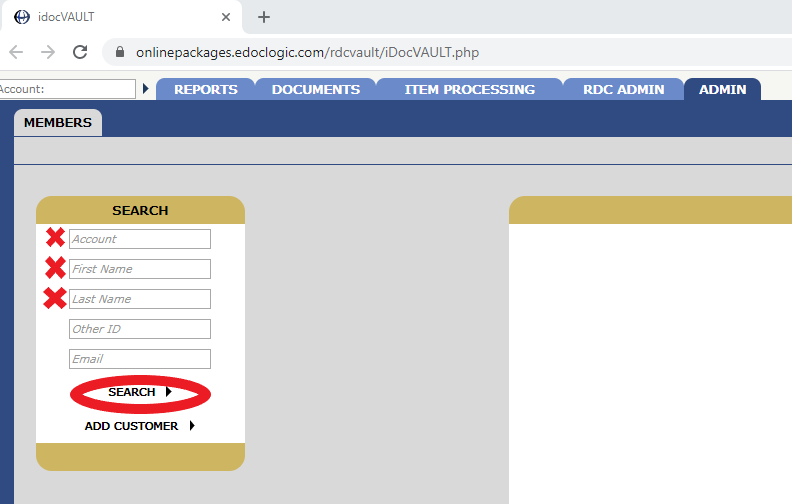This screenshot has height=504, width=792.
Task: Open a new browser tab
Action: [x=264, y=17]
